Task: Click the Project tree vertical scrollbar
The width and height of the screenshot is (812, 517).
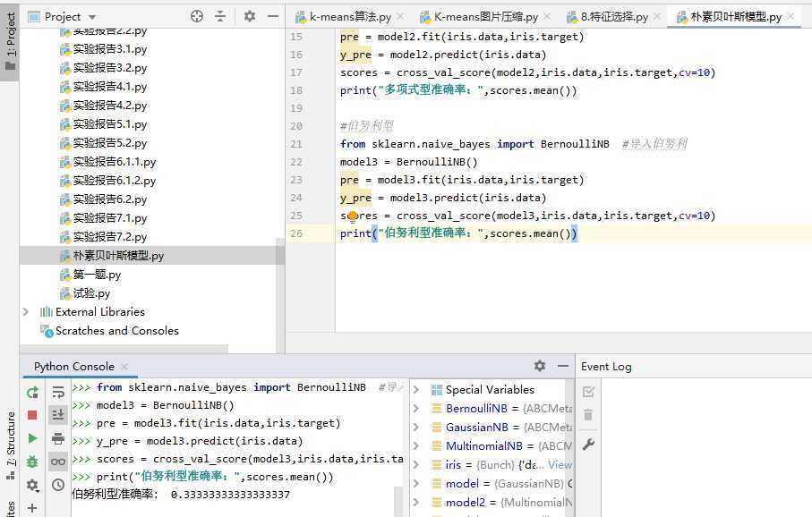Action: (x=280, y=295)
